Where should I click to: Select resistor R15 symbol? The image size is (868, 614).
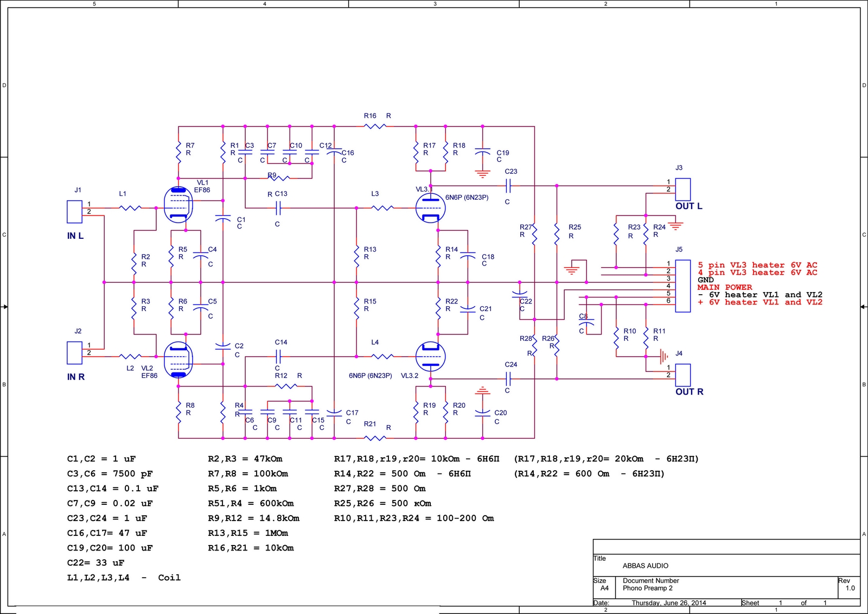click(x=356, y=308)
